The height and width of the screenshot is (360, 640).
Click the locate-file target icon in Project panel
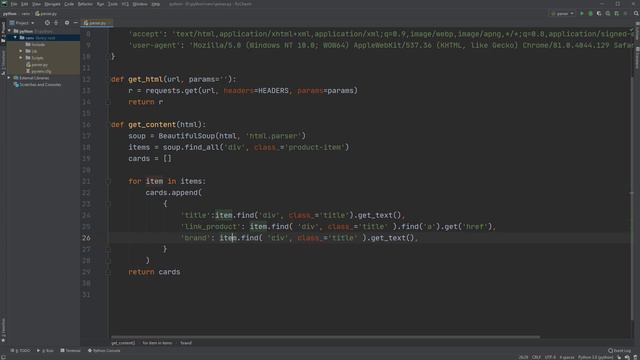[47, 23]
